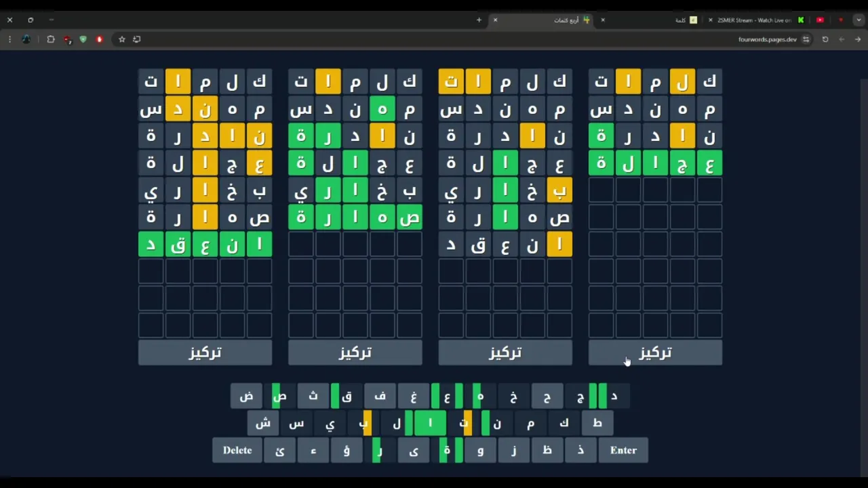Tap the ر key

pyautogui.click(x=380, y=450)
